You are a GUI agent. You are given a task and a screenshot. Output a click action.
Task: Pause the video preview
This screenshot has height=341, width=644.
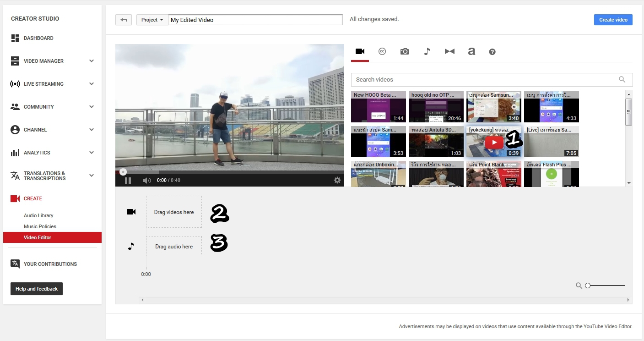128,181
